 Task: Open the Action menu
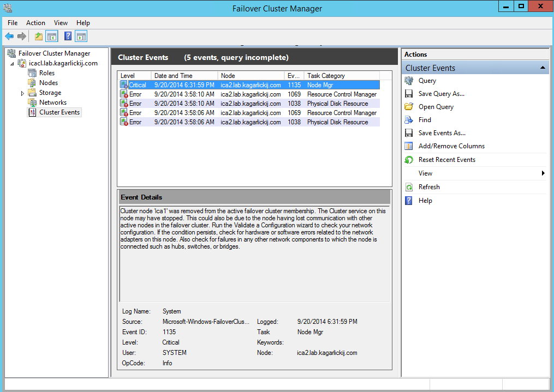(36, 23)
